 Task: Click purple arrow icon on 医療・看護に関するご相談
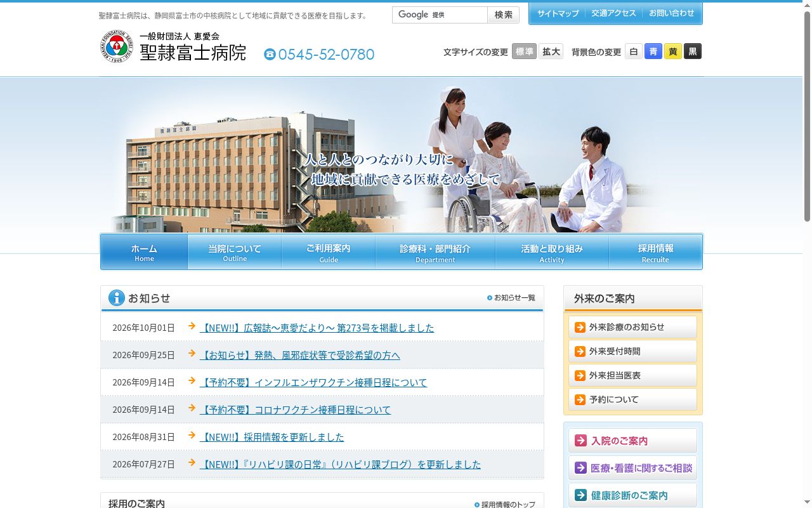tap(580, 468)
